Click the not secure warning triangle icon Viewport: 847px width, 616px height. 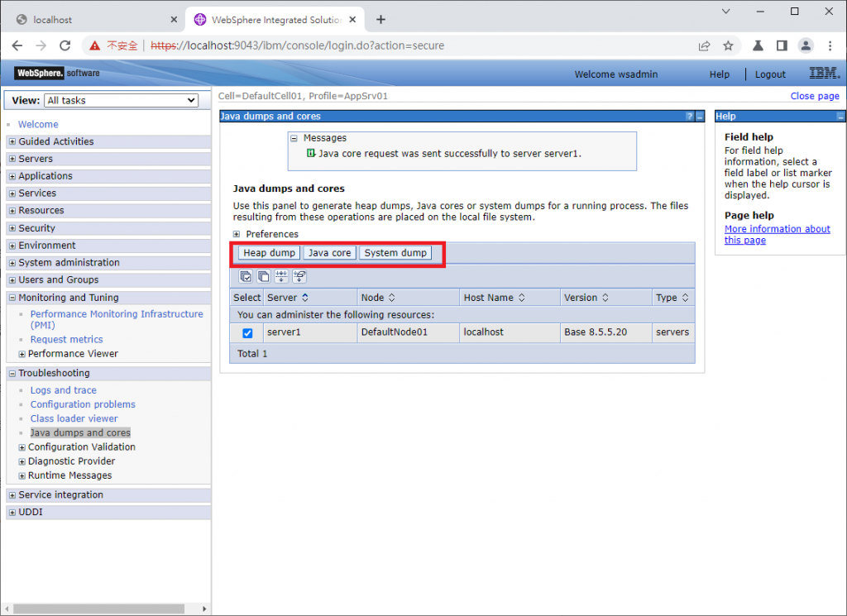(94, 45)
